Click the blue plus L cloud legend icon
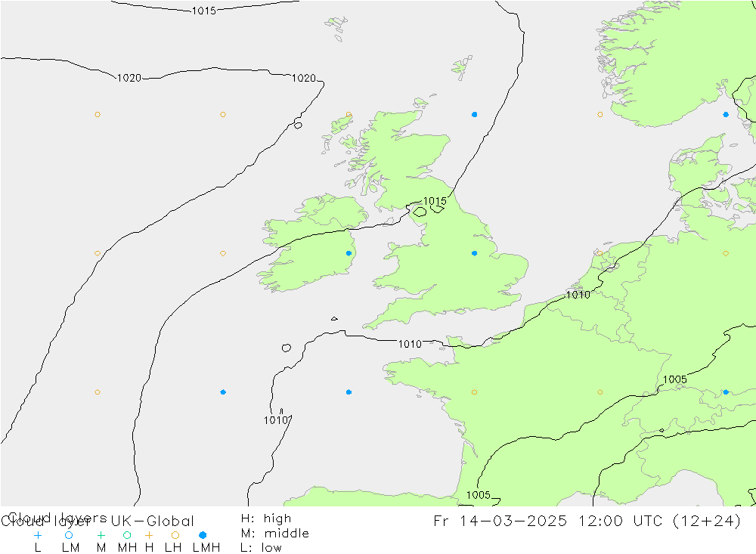Image resolution: width=756 pixels, height=554 pixels. (38, 535)
